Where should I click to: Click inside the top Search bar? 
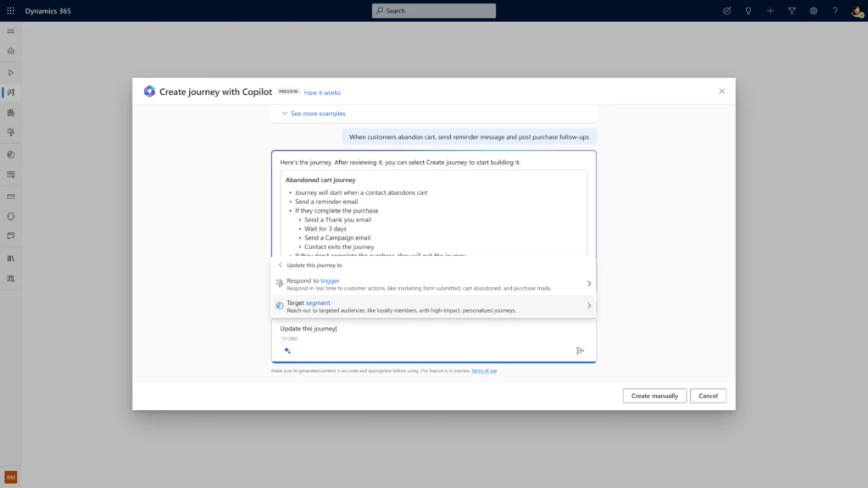click(x=433, y=10)
